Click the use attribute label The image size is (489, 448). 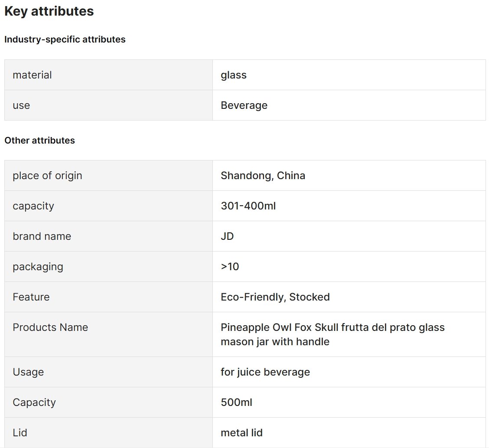click(21, 105)
